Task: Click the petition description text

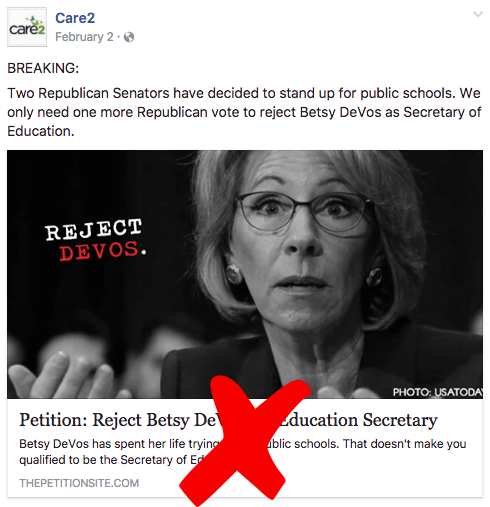Action: tap(242, 452)
